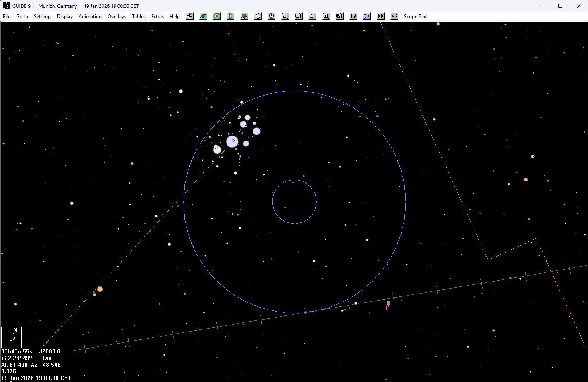Select the Sun icon on the toolbar

[217, 16]
